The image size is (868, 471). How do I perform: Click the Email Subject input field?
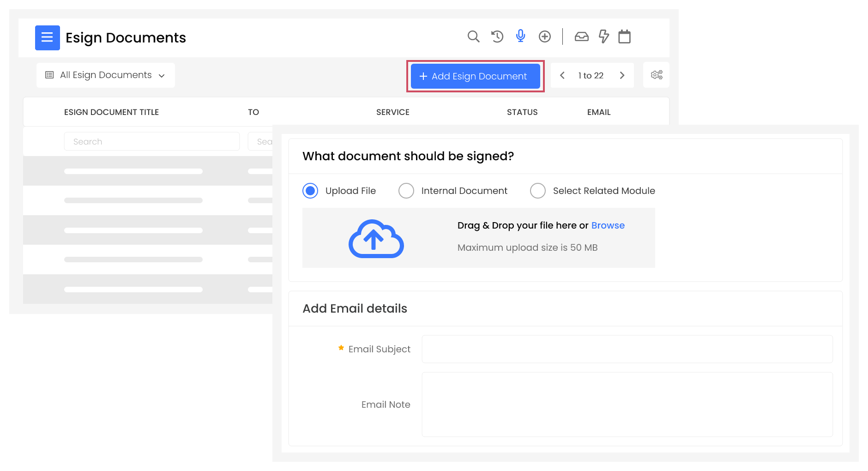tap(627, 349)
